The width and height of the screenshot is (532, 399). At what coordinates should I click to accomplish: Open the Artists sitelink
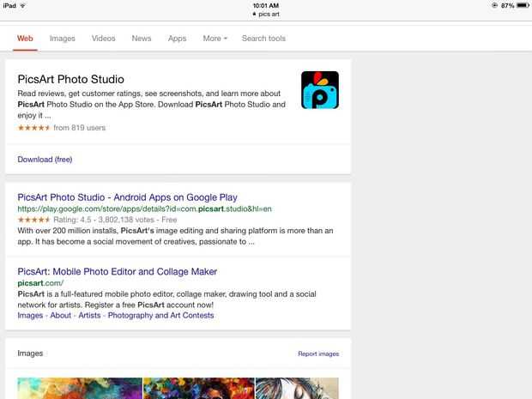(x=89, y=316)
